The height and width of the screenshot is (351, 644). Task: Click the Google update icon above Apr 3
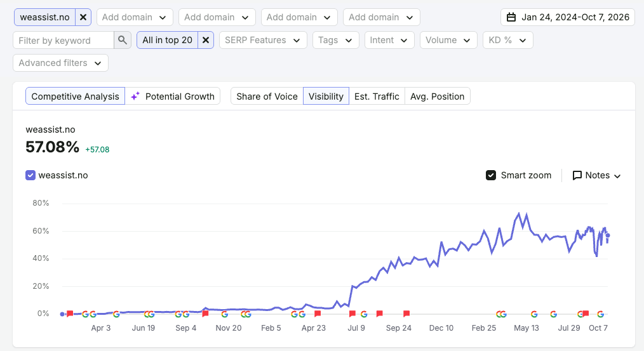[x=93, y=314]
